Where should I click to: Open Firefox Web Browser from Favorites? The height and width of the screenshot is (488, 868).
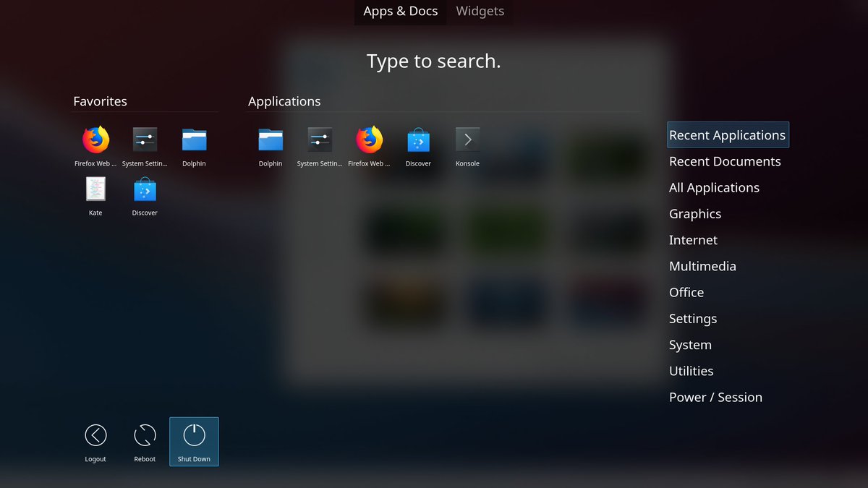click(x=95, y=142)
